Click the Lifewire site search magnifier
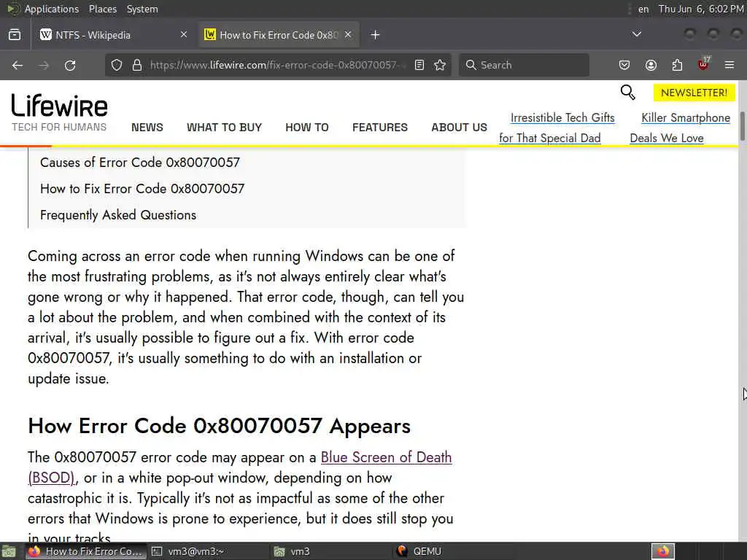This screenshot has height=560, width=747. (628, 92)
